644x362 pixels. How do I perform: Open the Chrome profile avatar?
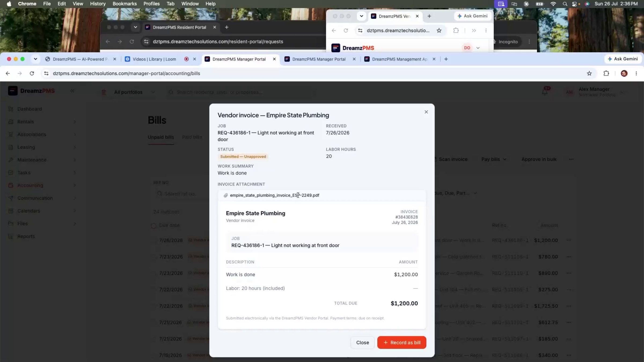624,73
